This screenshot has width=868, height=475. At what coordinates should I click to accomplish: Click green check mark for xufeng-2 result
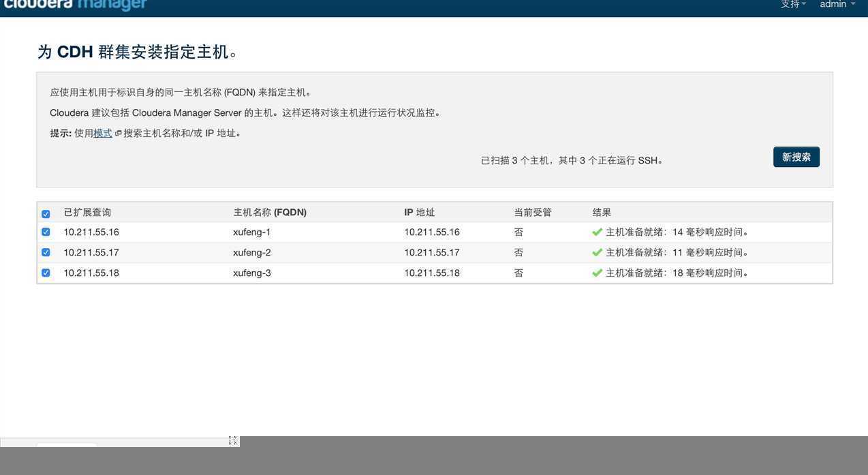[x=598, y=253]
